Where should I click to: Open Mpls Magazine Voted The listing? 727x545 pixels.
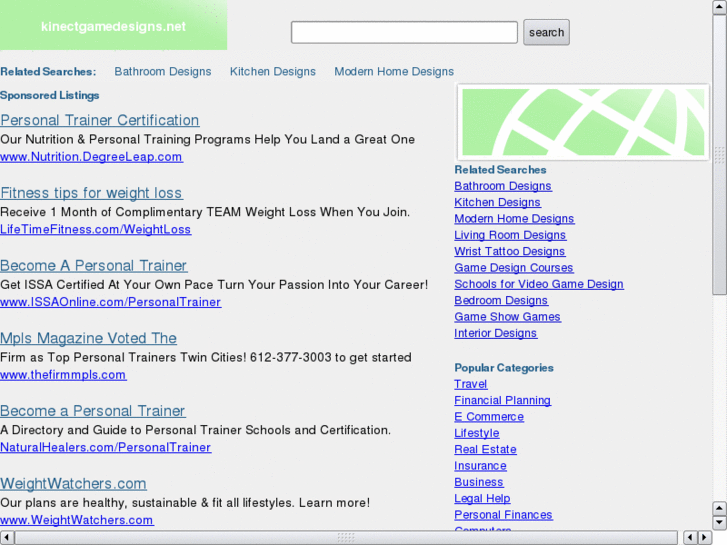click(88, 338)
